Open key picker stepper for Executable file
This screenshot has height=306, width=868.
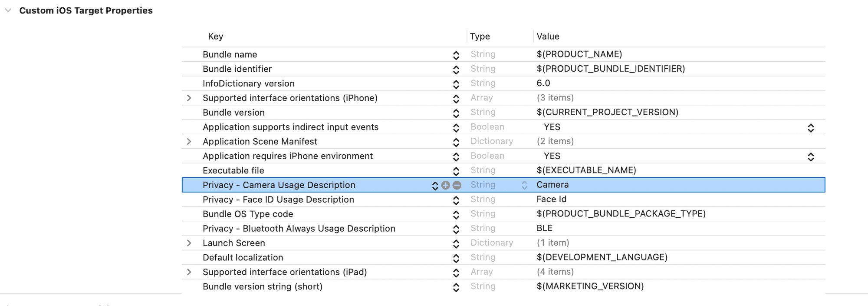coord(456,171)
